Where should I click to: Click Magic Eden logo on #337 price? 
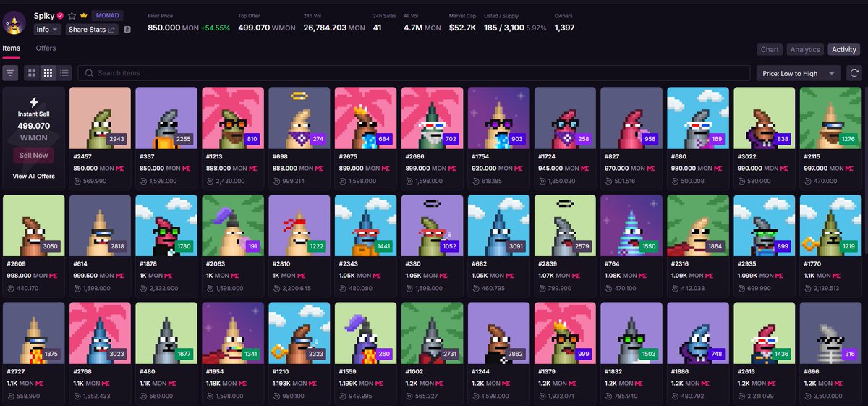187,168
